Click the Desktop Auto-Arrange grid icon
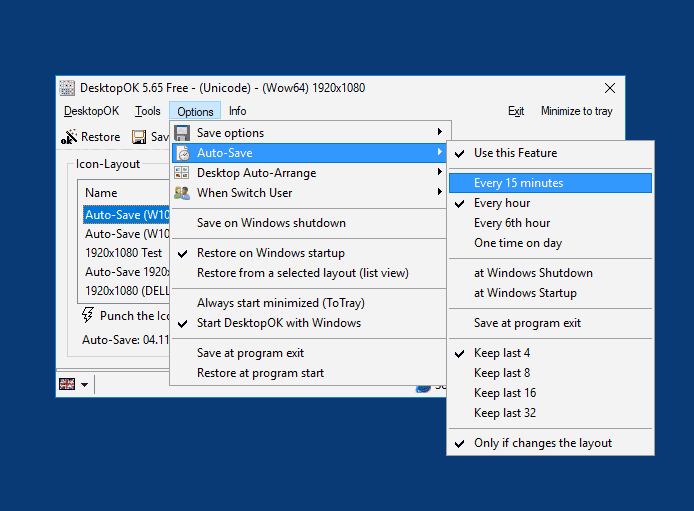This screenshot has width=694, height=511. click(182, 173)
